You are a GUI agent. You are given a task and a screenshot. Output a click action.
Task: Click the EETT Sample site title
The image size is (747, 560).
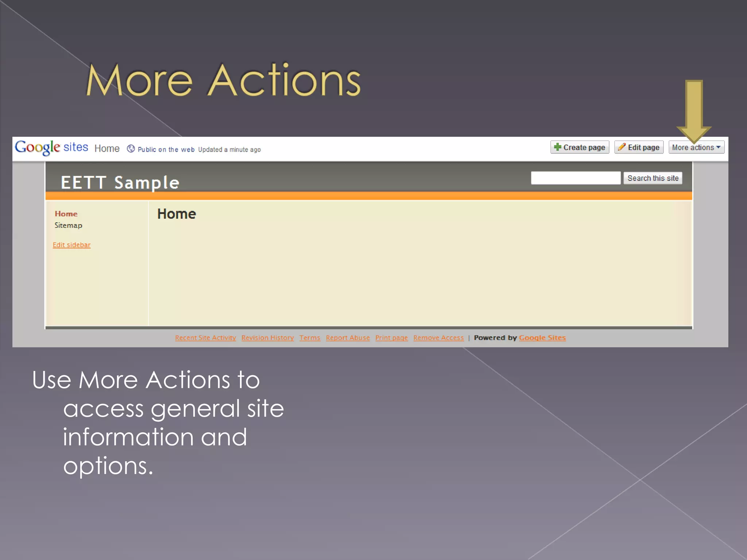point(120,183)
